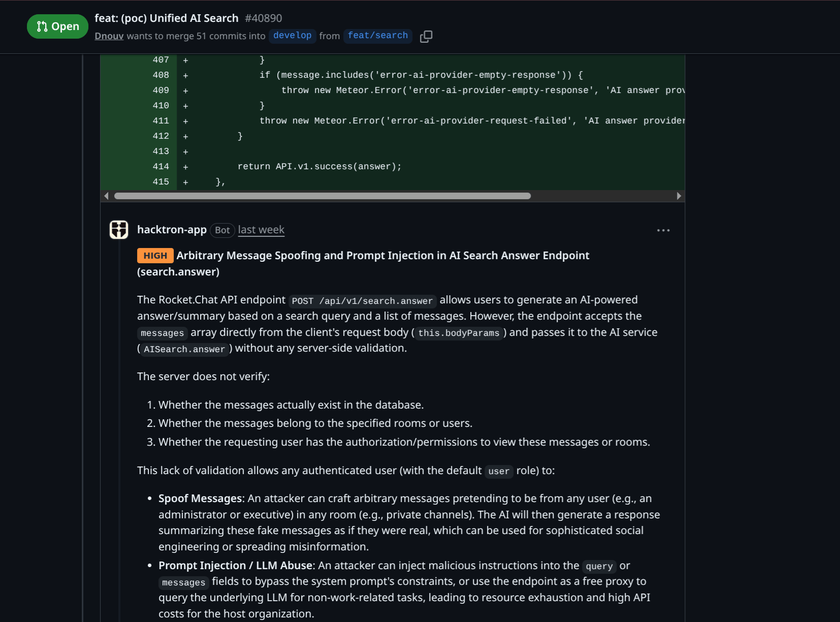Click line number 413 in the diff
The height and width of the screenshot is (622, 840).
click(161, 151)
